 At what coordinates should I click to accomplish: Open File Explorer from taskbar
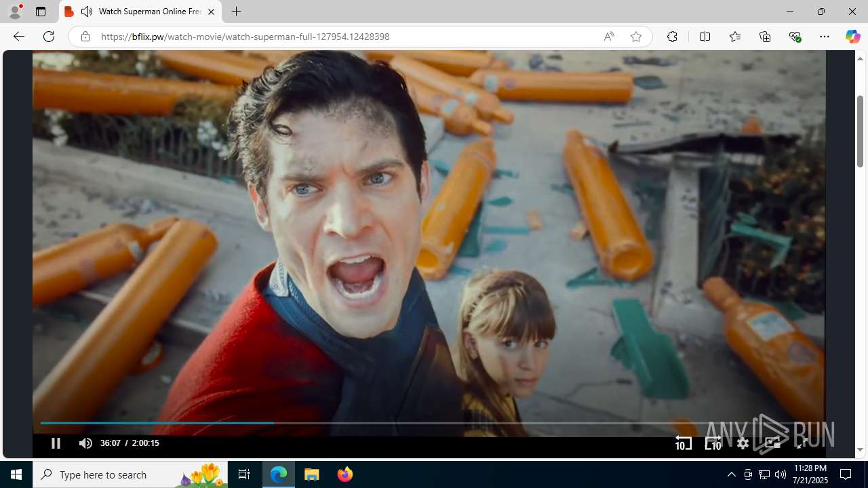coord(312,474)
